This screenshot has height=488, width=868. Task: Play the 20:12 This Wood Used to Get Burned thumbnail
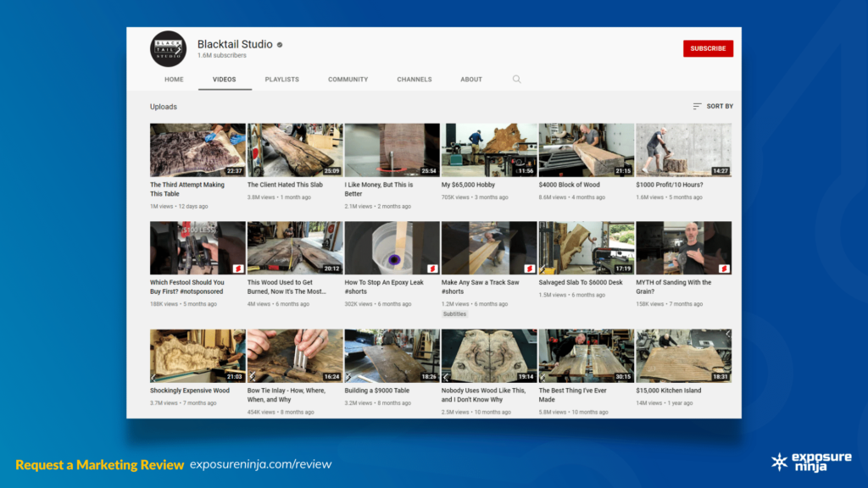[x=295, y=248]
